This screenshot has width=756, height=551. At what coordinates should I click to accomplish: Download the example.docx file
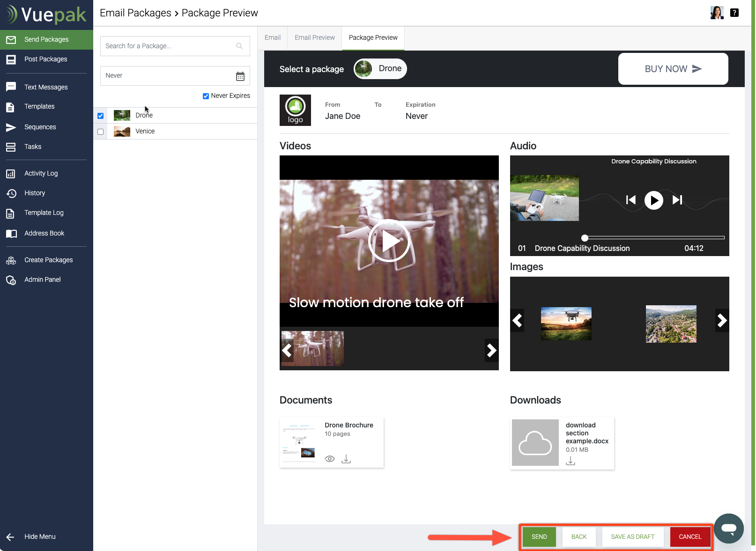571,461
